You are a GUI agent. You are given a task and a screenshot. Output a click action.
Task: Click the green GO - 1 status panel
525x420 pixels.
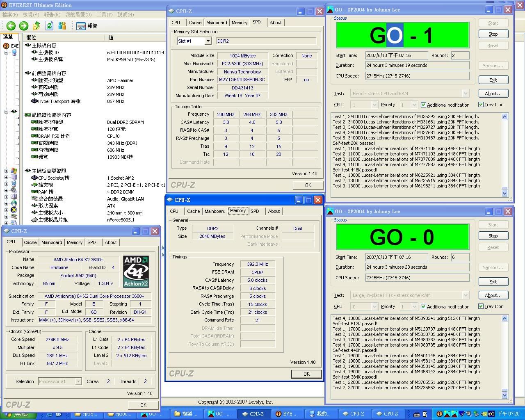(x=402, y=35)
